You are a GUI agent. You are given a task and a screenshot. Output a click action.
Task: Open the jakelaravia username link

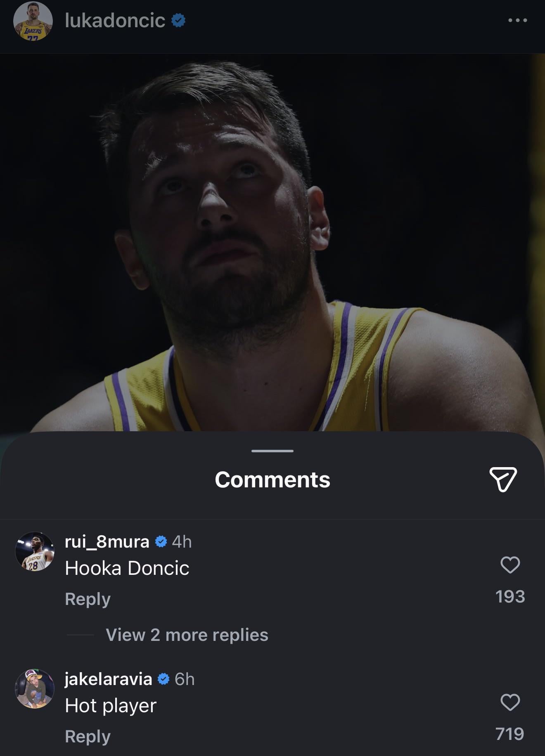coord(108,679)
